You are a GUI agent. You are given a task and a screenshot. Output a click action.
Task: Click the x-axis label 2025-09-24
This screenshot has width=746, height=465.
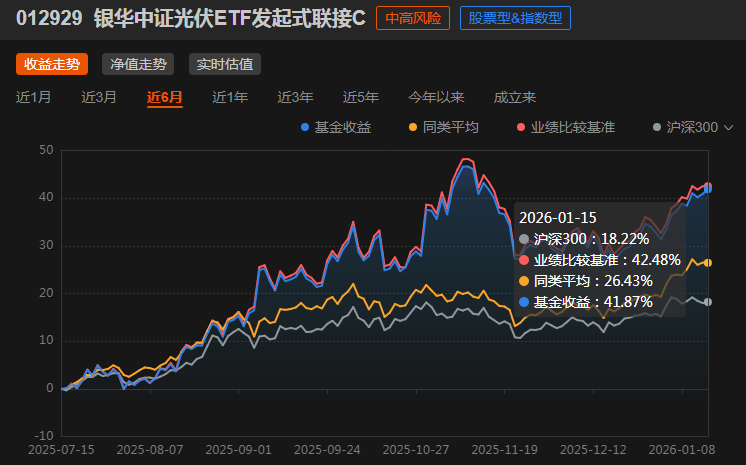(327, 450)
